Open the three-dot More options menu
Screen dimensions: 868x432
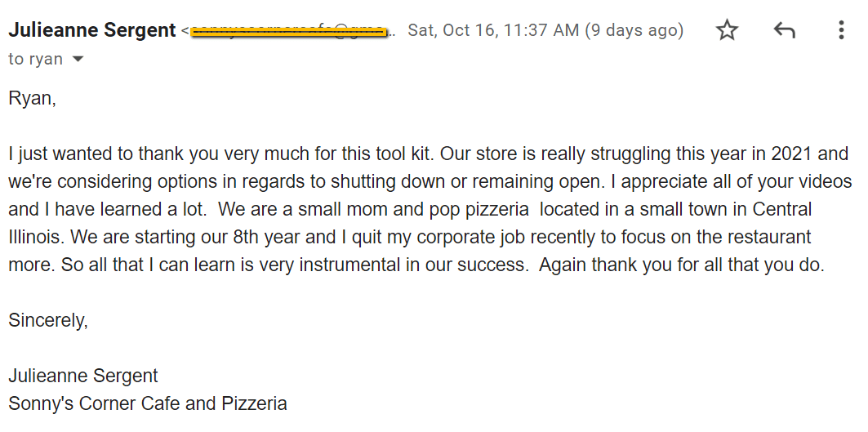[841, 30]
